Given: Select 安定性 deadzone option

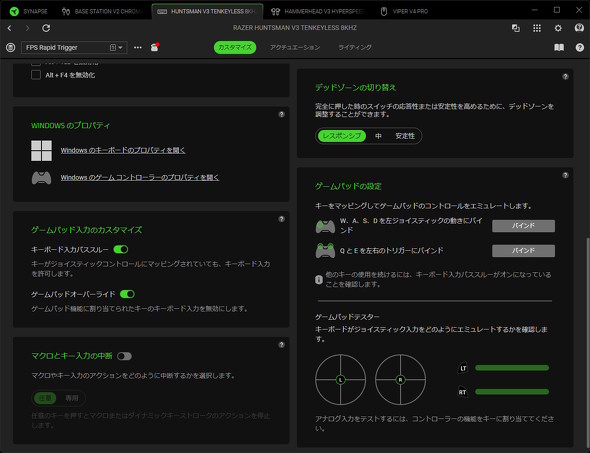Looking at the screenshot, I should (x=405, y=136).
